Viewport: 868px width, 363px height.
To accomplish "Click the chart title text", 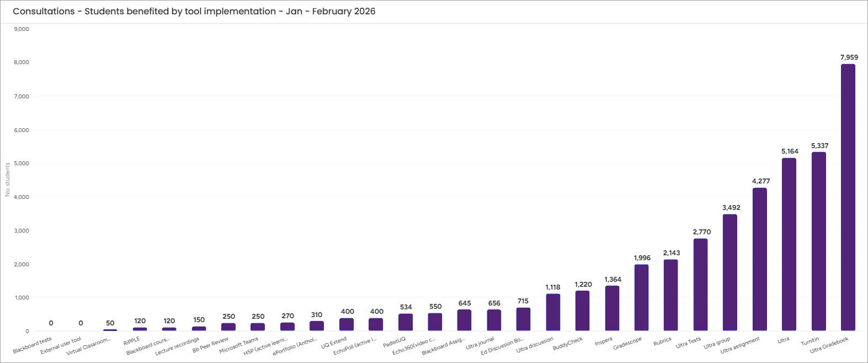I will (194, 12).
